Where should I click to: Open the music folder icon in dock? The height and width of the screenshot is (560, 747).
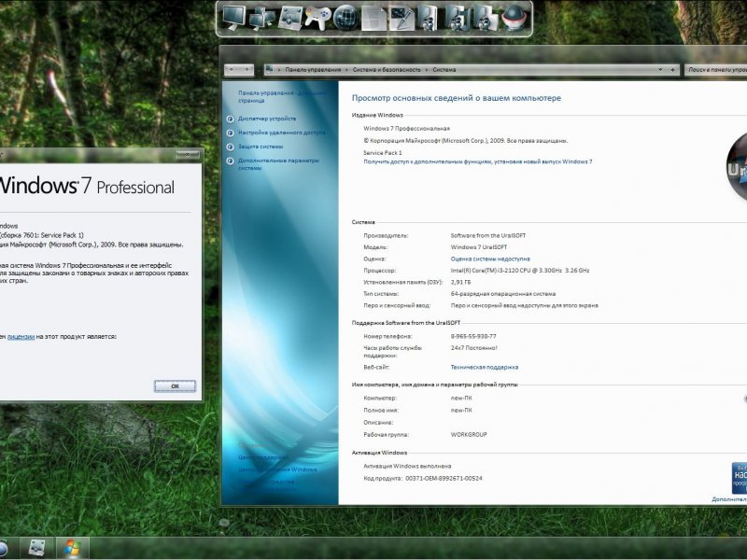457,19
